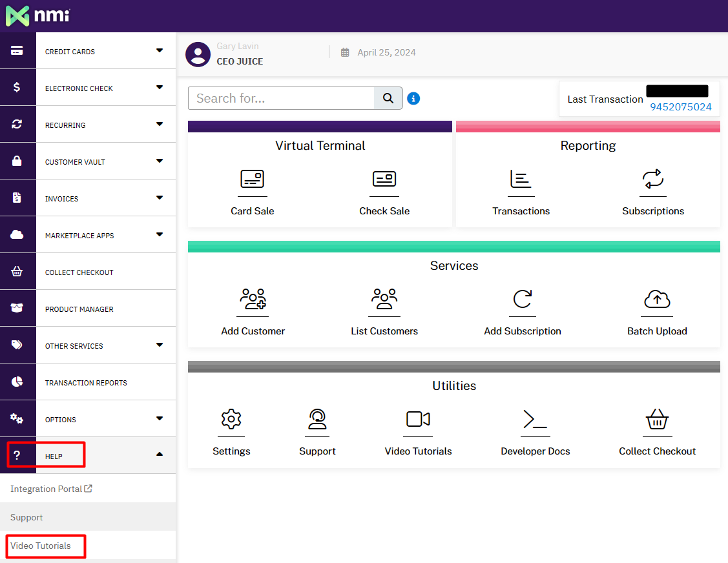The width and height of the screenshot is (728, 563).
Task: Click the List Customers icon
Action: coord(384,299)
